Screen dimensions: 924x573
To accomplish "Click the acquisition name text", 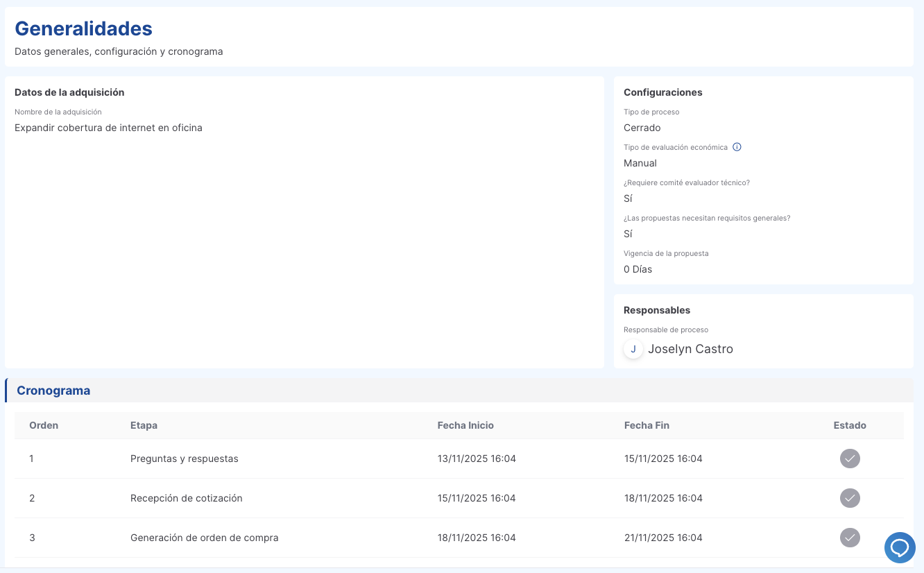I will [x=108, y=128].
